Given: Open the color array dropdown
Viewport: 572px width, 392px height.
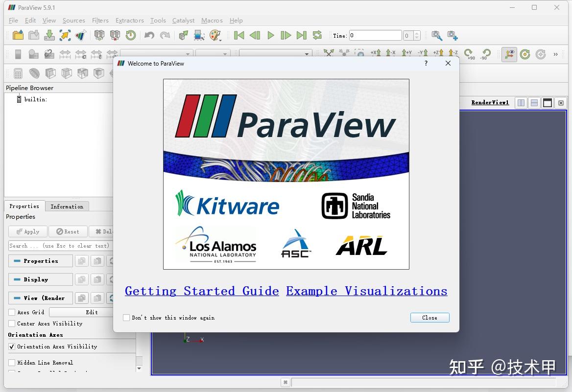Looking at the screenshot, I should click(157, 54).
